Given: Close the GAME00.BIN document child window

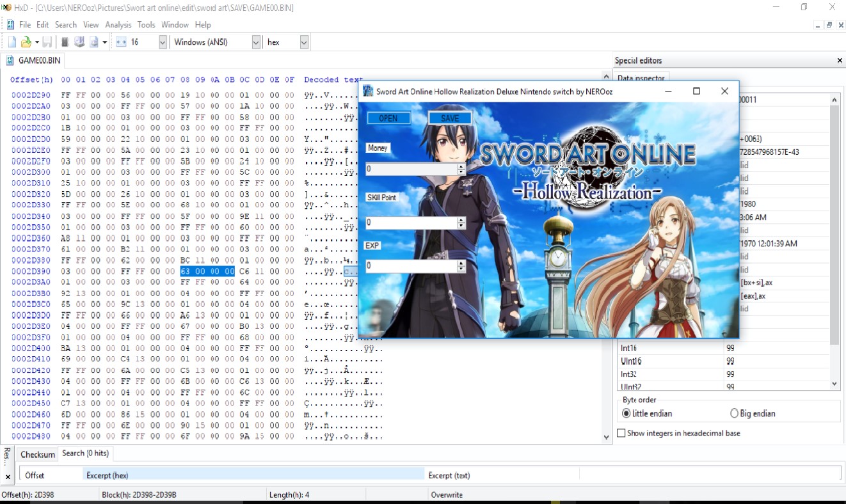Looking at the screenshot, I should [840, 25].
